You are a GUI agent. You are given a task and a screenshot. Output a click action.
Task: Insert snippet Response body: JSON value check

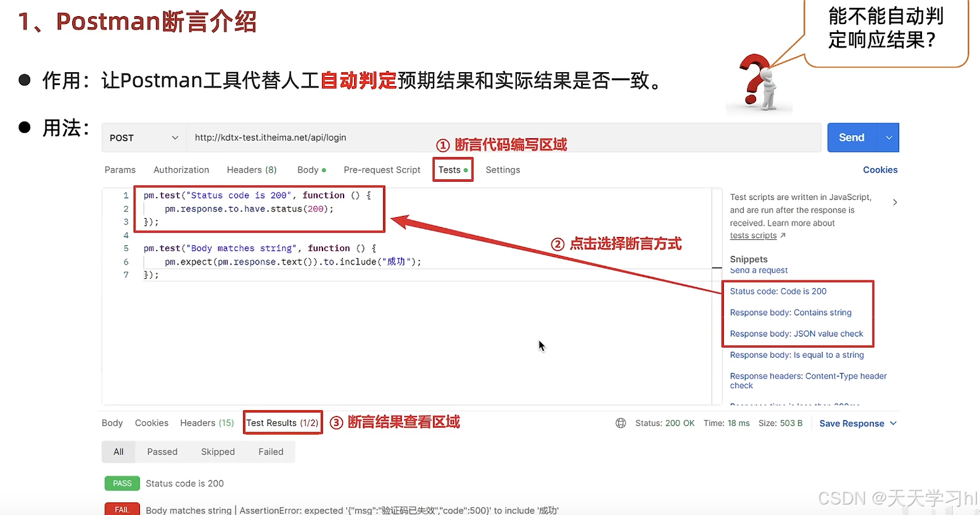(797, 334)
